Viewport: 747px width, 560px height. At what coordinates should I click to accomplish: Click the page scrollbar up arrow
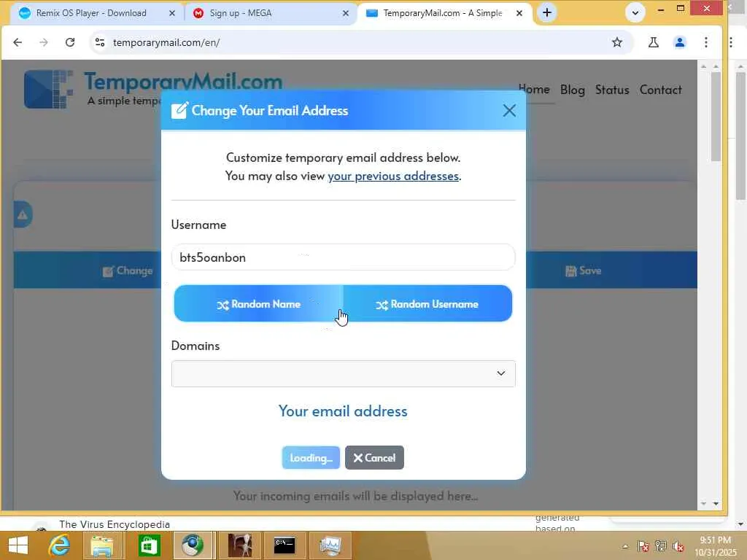[716, 66]
